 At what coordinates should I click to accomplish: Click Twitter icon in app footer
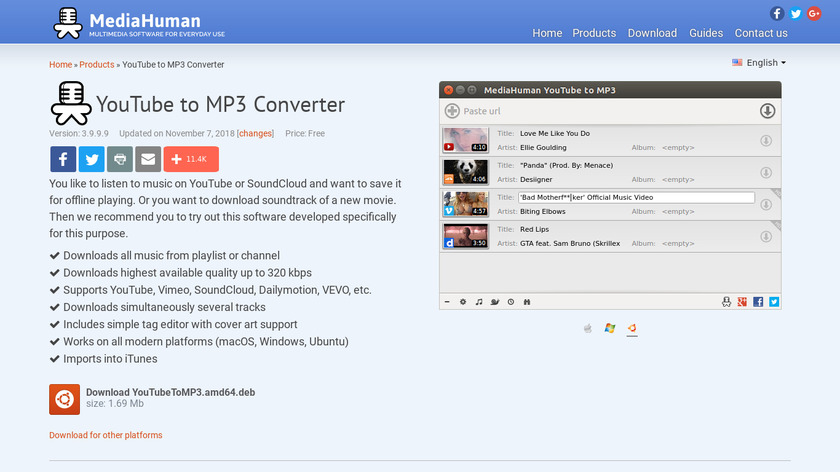pyautogui.click(x=774, y=302)
